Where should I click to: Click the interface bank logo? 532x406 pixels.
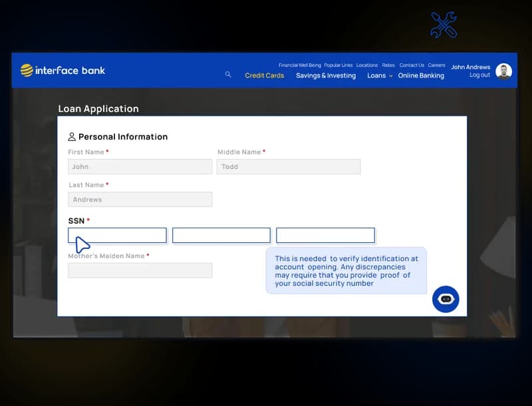(63, 71)
